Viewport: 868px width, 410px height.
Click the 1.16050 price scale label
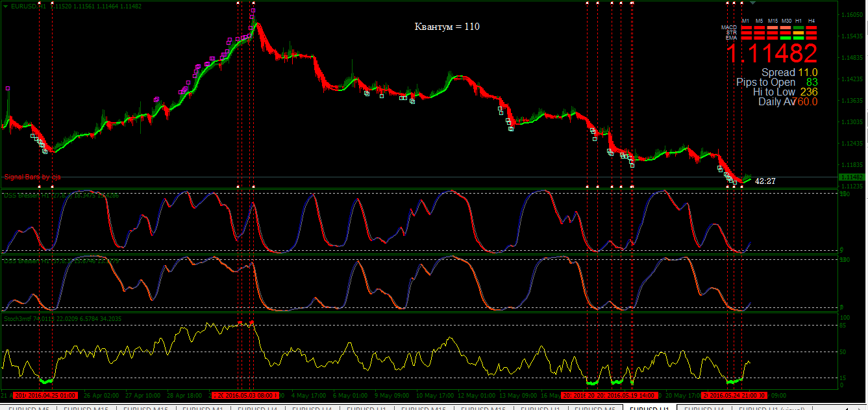[x=852, y=15]
